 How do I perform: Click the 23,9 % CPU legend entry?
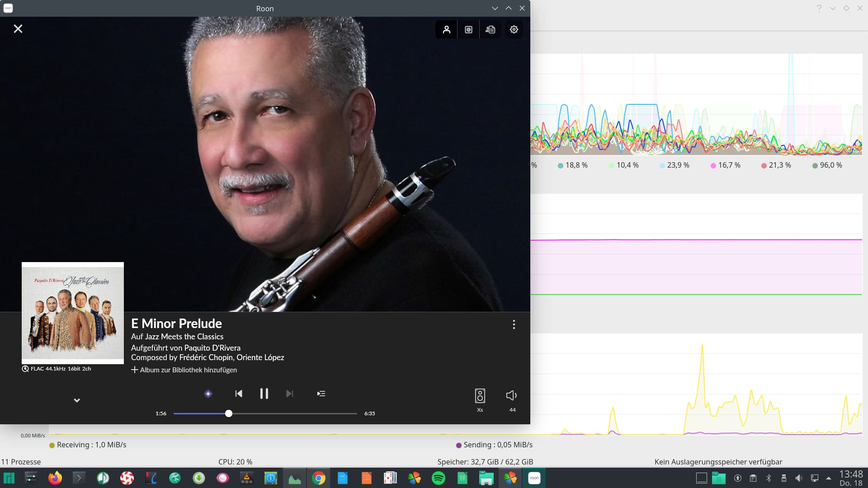tap(675, 165)
